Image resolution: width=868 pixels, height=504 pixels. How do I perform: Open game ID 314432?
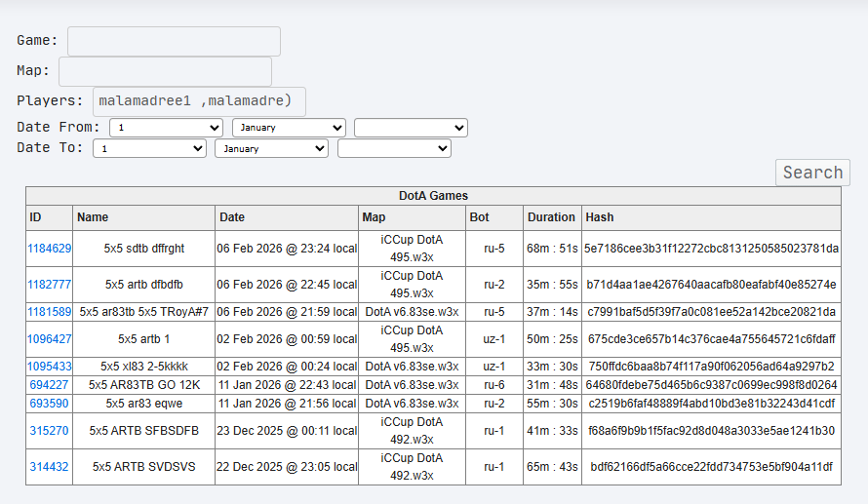click(50, 467)
